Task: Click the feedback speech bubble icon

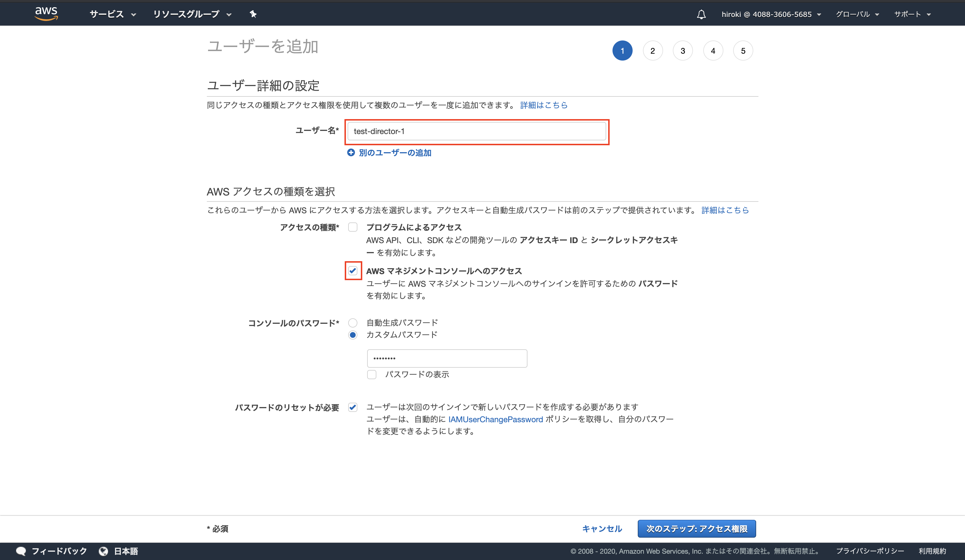Action: (21, 551)
